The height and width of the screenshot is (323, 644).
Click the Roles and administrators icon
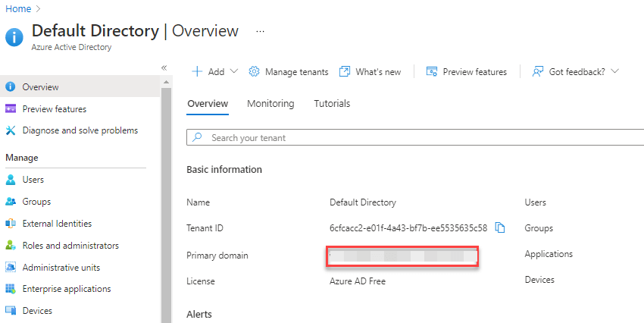pos(11,246)
